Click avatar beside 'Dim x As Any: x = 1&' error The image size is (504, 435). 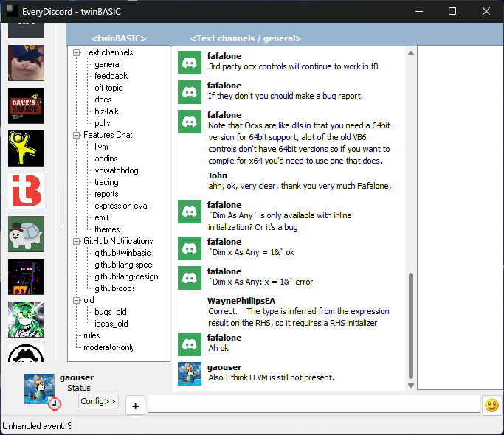point(190,278)
